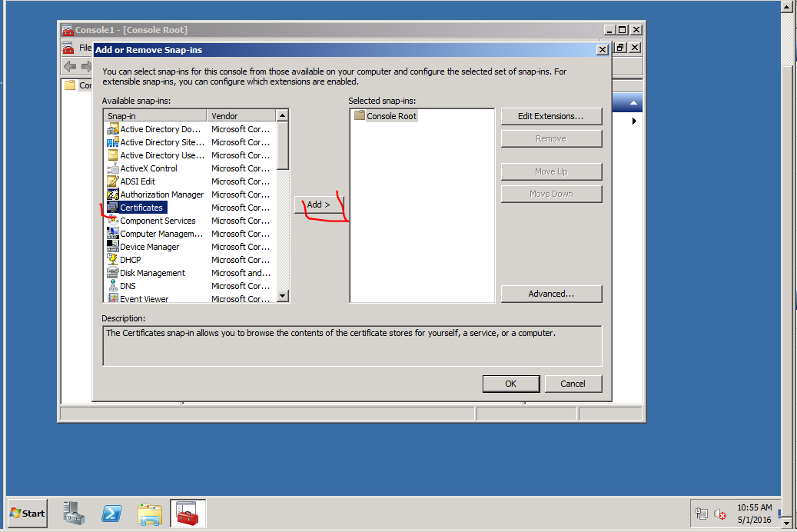Click the snap-in list scroll up arrow

283,115
